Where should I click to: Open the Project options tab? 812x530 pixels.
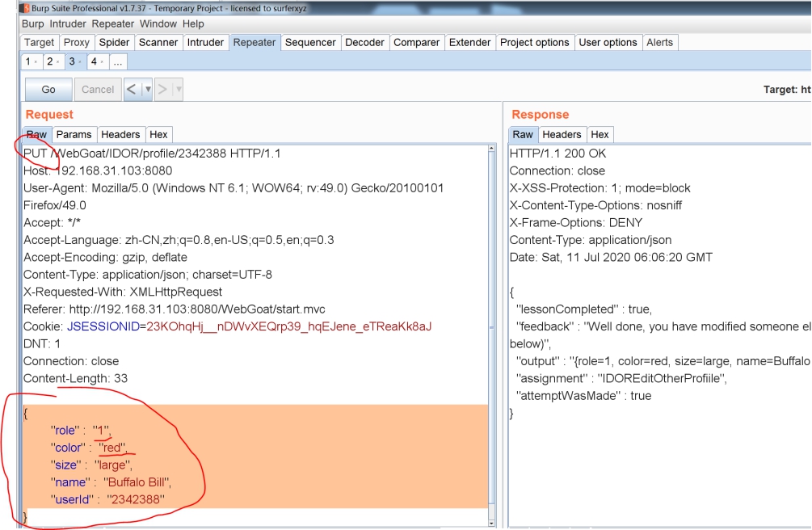click(x=534, y=43)
